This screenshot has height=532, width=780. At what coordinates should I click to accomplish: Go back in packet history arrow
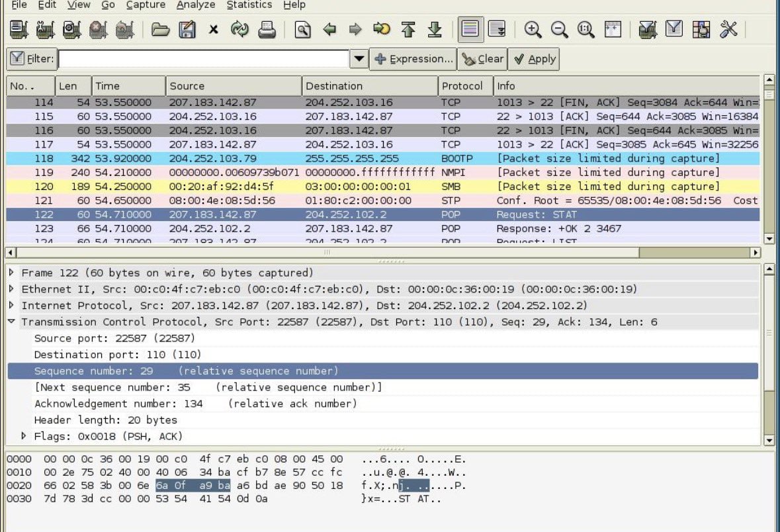(329, 29)
